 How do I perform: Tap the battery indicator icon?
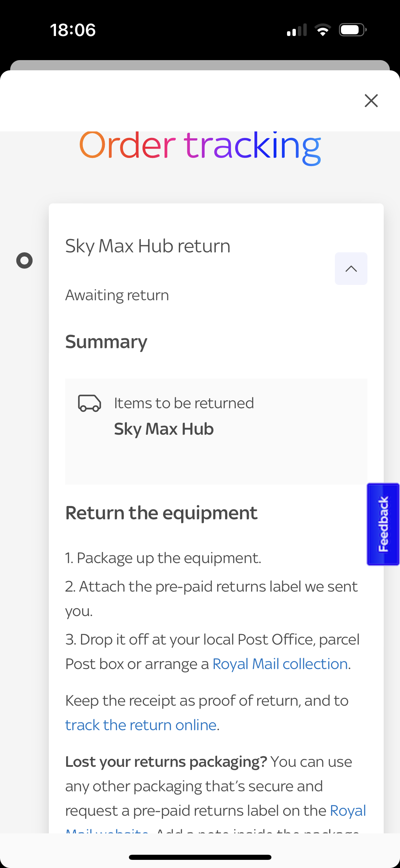(353, 30)
